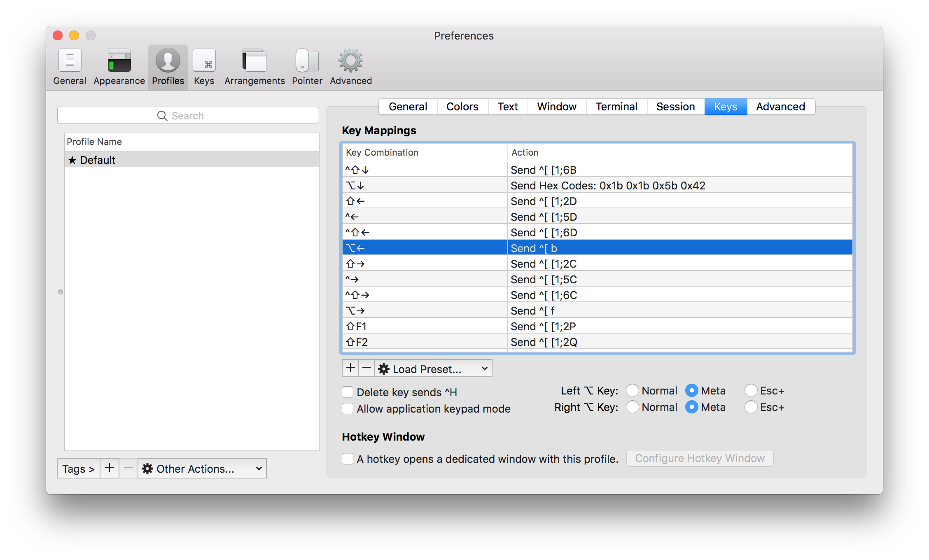This screenshot has width=929, height=560.
Task: Open the Load Preset dropdown
Action: pos(433,369)
